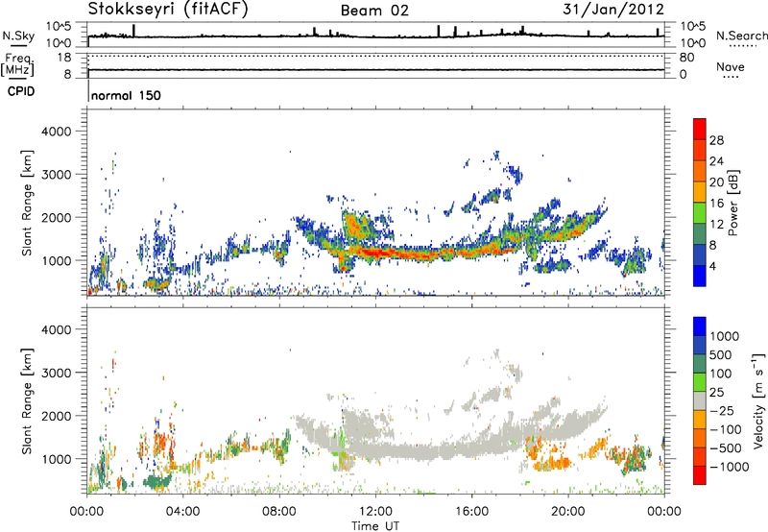
Task: Click the 12 label on power colorbar
Action: coord(716,225)
